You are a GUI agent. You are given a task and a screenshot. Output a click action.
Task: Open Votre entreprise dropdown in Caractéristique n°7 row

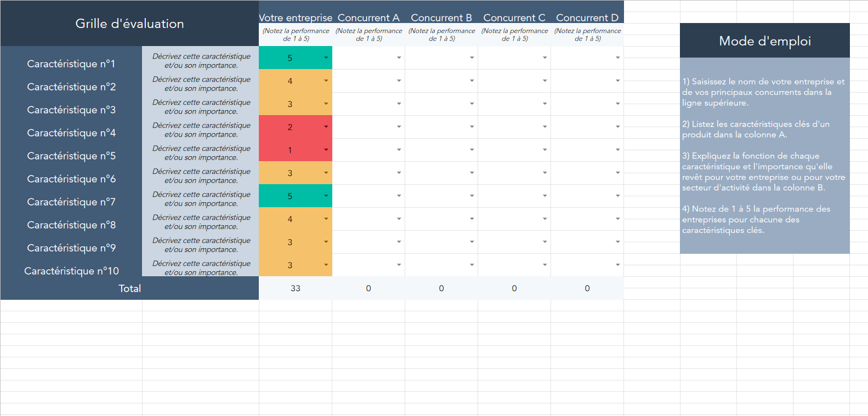tap(326, 196)
